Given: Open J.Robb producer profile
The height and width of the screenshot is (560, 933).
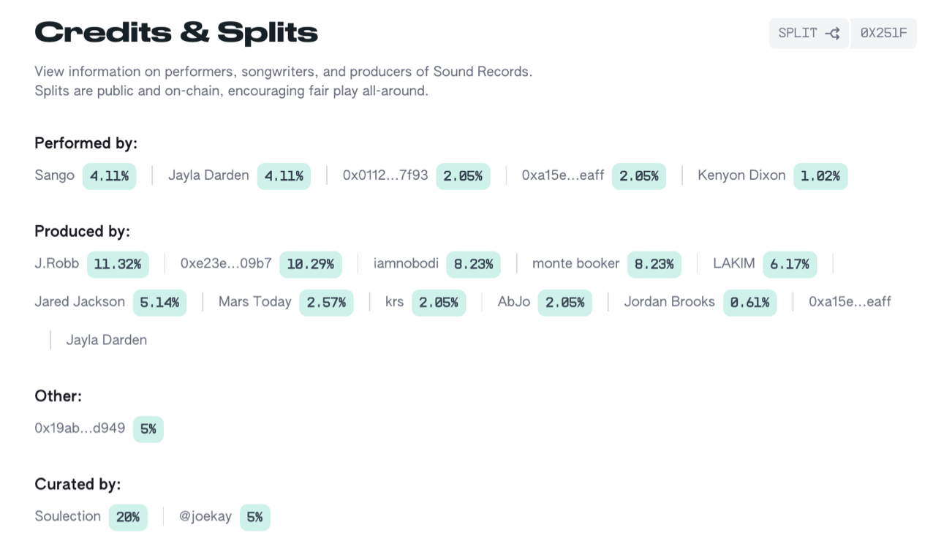Looking at the screenshot, I should [56, 263].
